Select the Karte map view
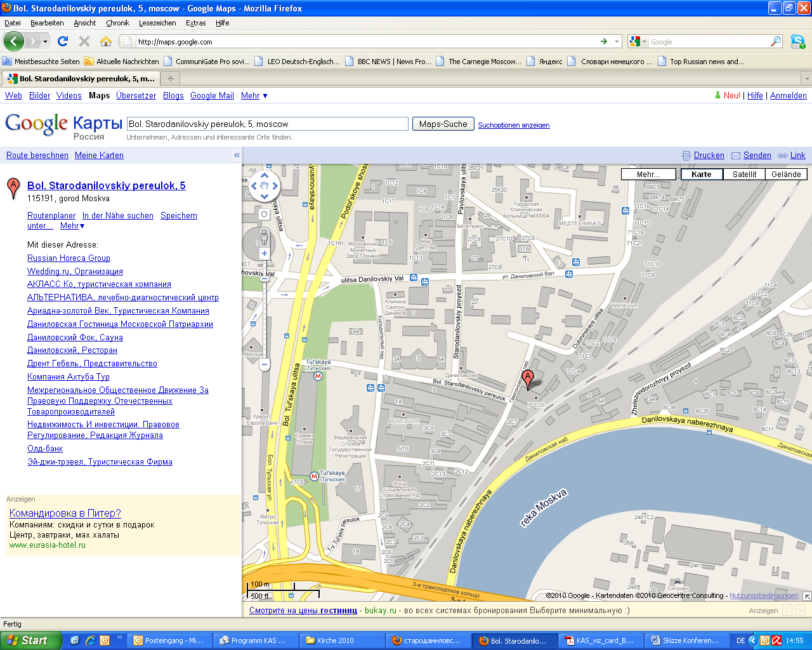This screenshot has width=812, height=650. [702, 175]
